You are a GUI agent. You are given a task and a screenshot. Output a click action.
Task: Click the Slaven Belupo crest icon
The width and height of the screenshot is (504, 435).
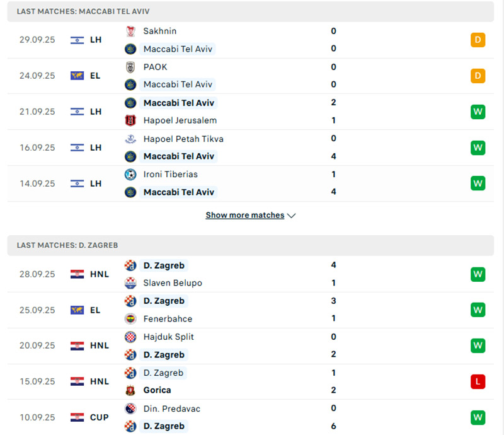[130, 283]
